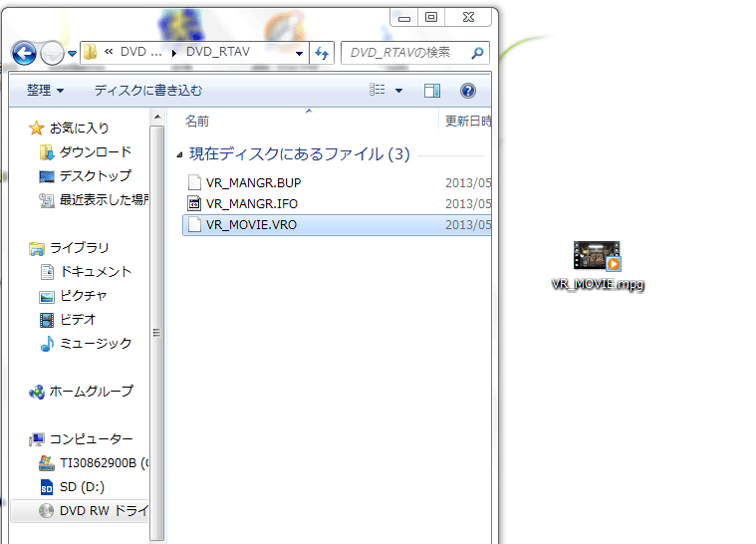The image size is (756, 544).
Task: Open ピクチャ library
Action: coord(84,296)
